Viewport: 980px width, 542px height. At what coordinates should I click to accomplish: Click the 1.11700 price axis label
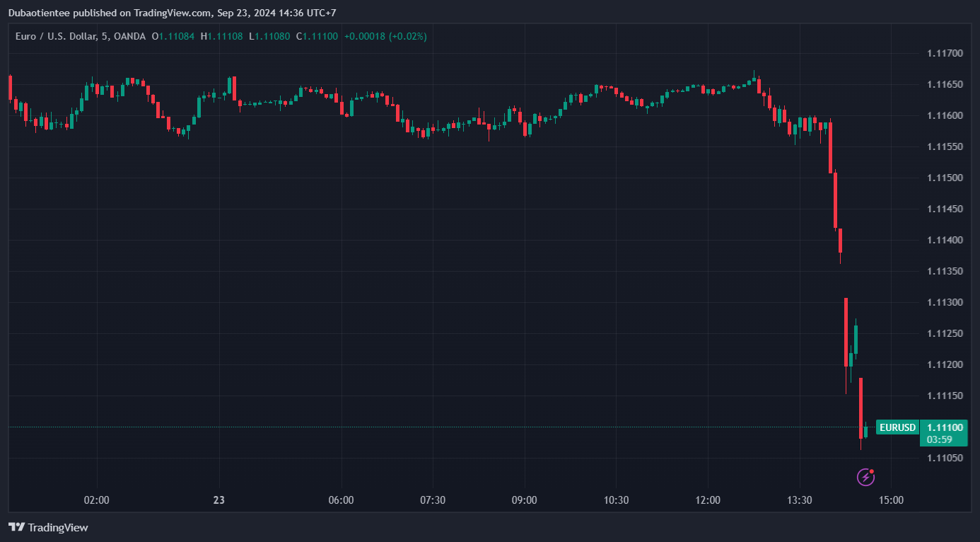click(945, 54)
